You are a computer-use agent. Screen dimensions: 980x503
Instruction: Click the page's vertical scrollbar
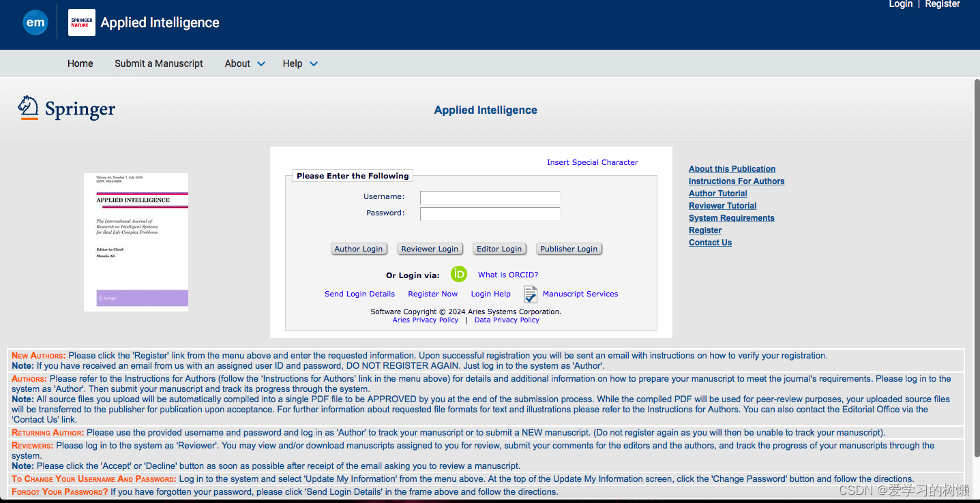point(976,268)
